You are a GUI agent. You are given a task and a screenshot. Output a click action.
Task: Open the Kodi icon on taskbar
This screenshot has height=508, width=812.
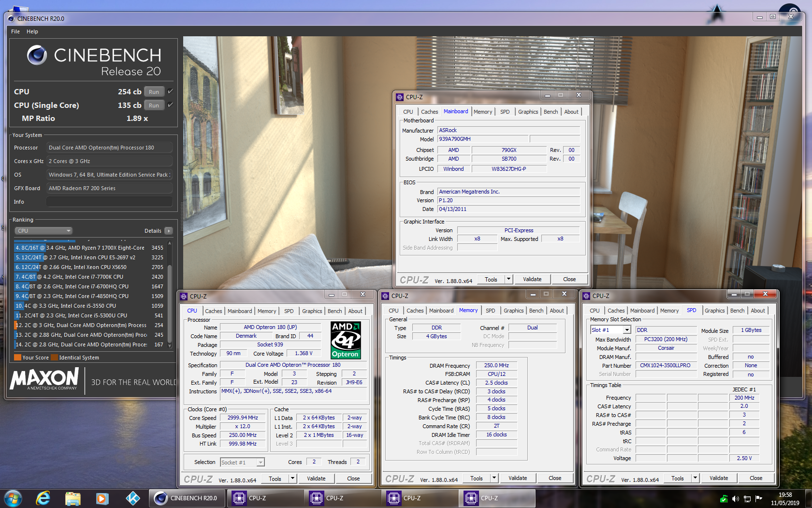click(x=133, y=498)
